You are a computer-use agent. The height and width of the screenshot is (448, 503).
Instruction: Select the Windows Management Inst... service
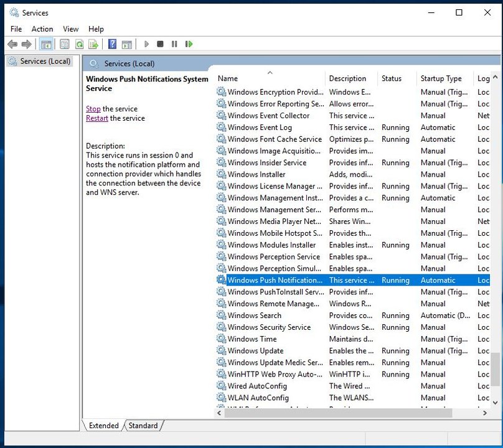pyautogui.click(x=352, y=198)
